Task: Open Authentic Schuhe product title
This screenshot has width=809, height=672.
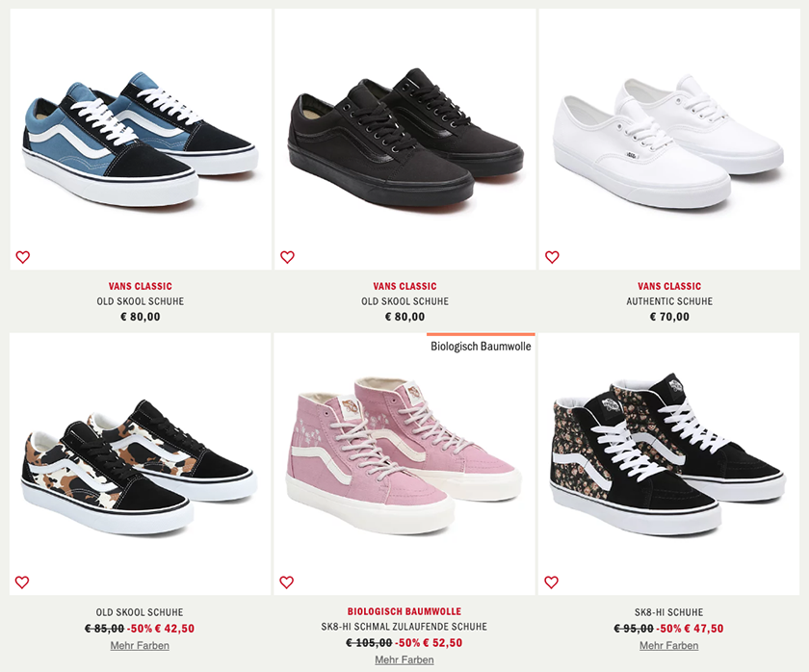Action: point(669,301)
